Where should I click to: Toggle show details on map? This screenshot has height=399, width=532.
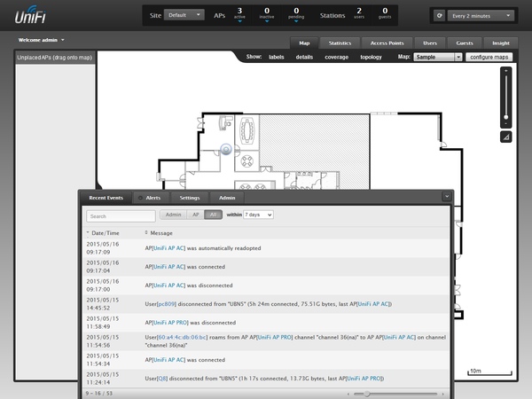(x=304, y=57)
